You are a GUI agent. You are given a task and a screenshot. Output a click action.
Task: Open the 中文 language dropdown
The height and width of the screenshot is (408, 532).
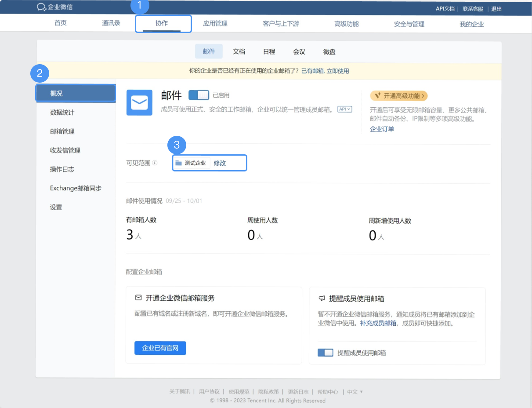[x=355, y=392]
